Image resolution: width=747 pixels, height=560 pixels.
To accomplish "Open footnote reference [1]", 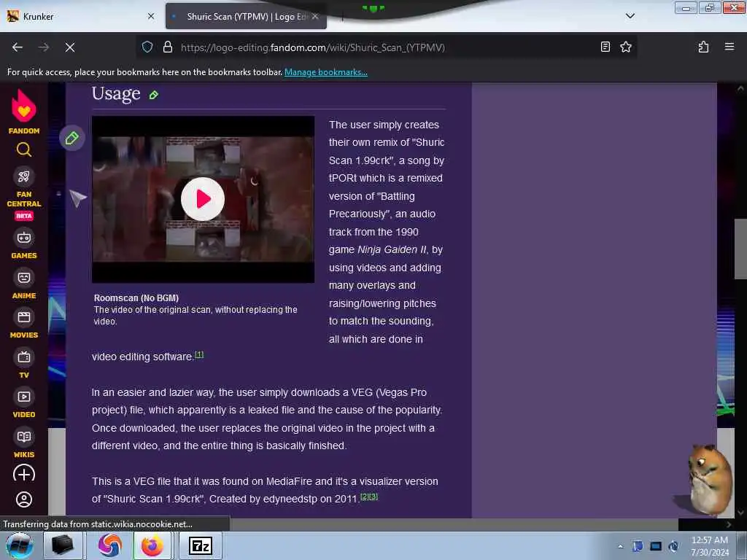I will coord(199,354).
